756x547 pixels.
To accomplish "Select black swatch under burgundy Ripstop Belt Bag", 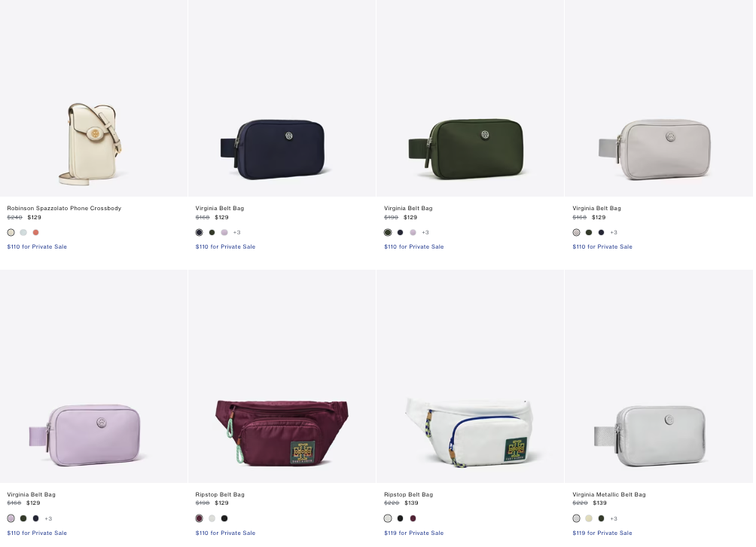I will [x=224, y=518].
